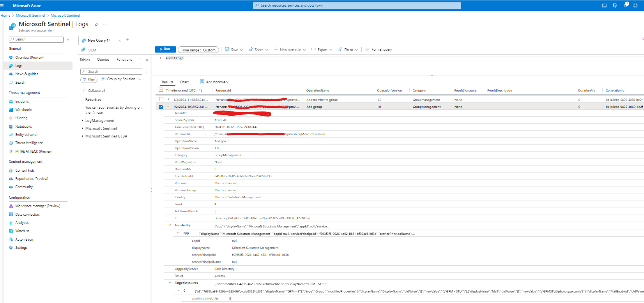Collapse the tables side pane
644x303 pixels.
(x=147, y=60)
